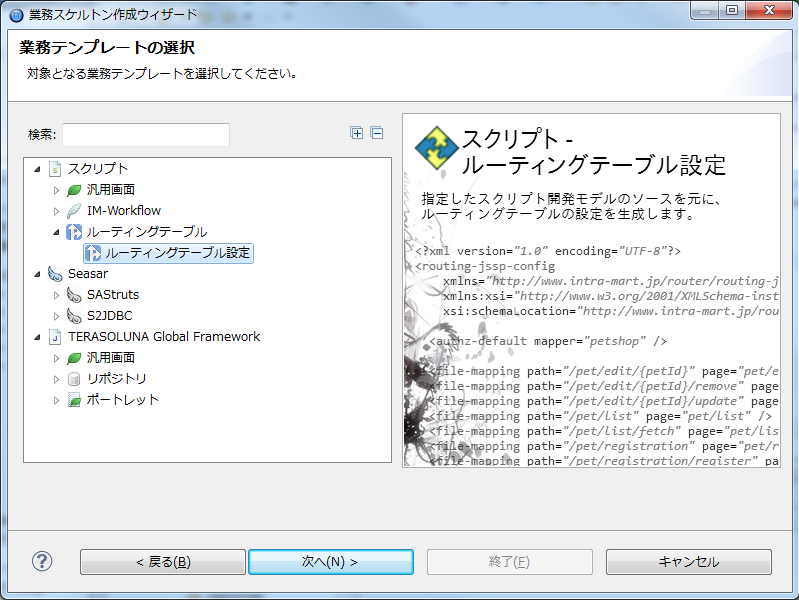Click the リポジトリ database icon
Image resolution: width=799 pixels, height=600 pixels.
[x=74, y=379]
